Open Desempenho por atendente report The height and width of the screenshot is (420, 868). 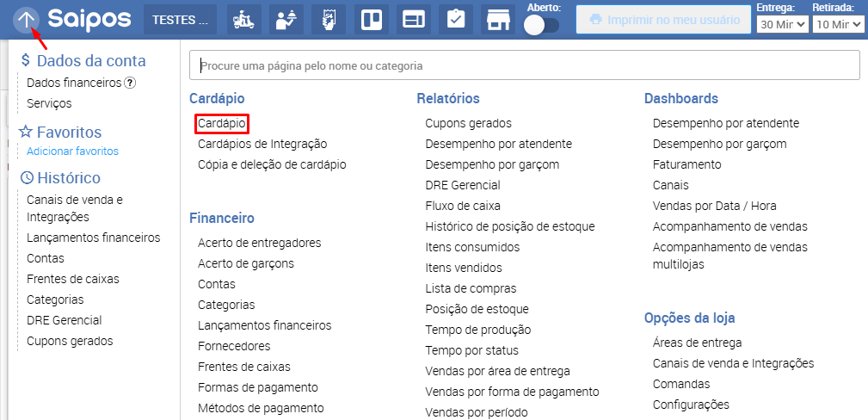(499, 144)
